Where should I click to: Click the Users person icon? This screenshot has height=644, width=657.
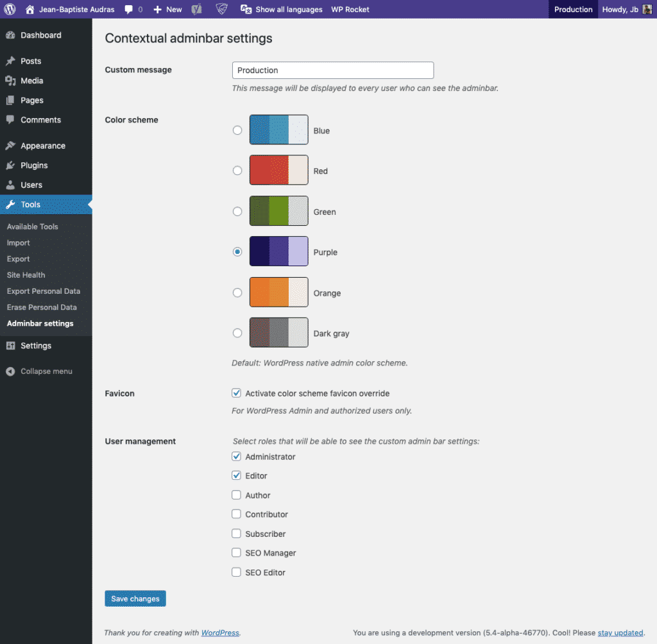click(10, 185)
